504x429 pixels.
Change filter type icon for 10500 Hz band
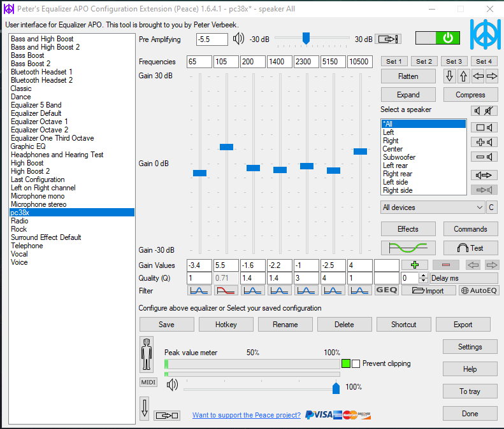[x=359, y=291]
